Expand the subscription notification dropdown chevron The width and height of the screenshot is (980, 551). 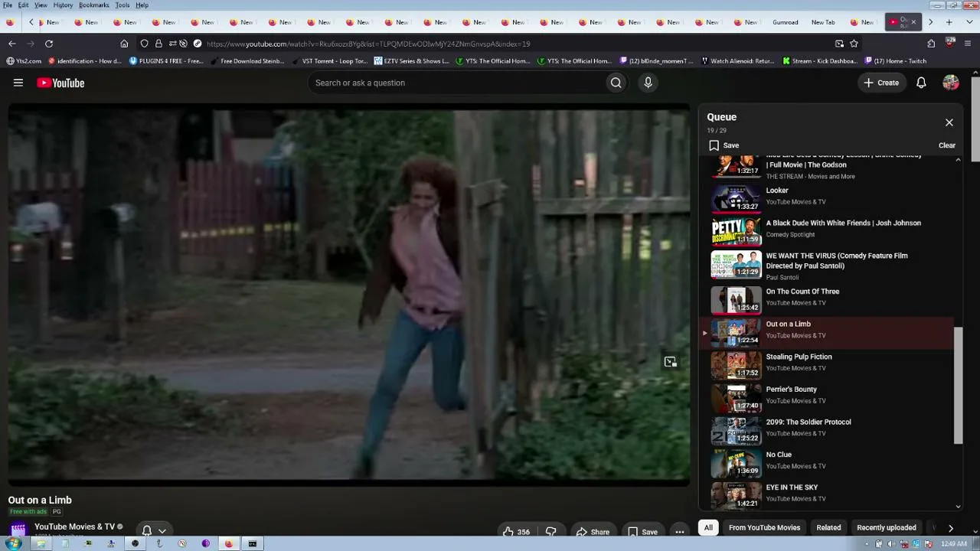(162, 531)
